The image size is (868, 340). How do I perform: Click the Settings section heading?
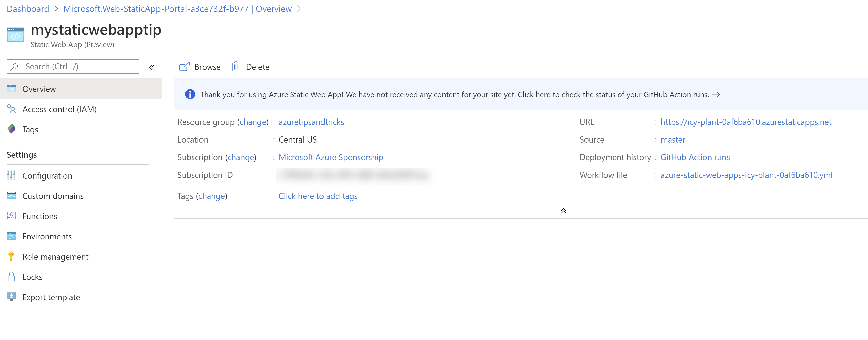[22, 155]
